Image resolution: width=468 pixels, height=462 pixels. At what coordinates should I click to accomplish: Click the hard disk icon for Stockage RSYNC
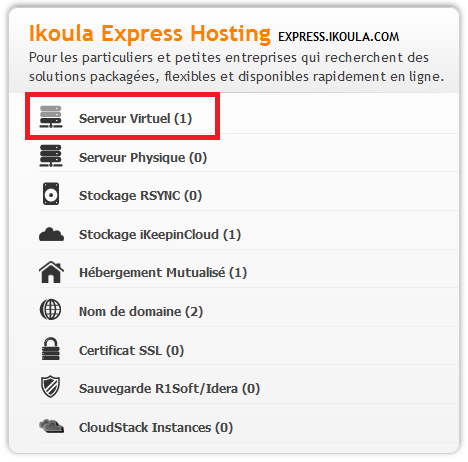tap(51, 194)
